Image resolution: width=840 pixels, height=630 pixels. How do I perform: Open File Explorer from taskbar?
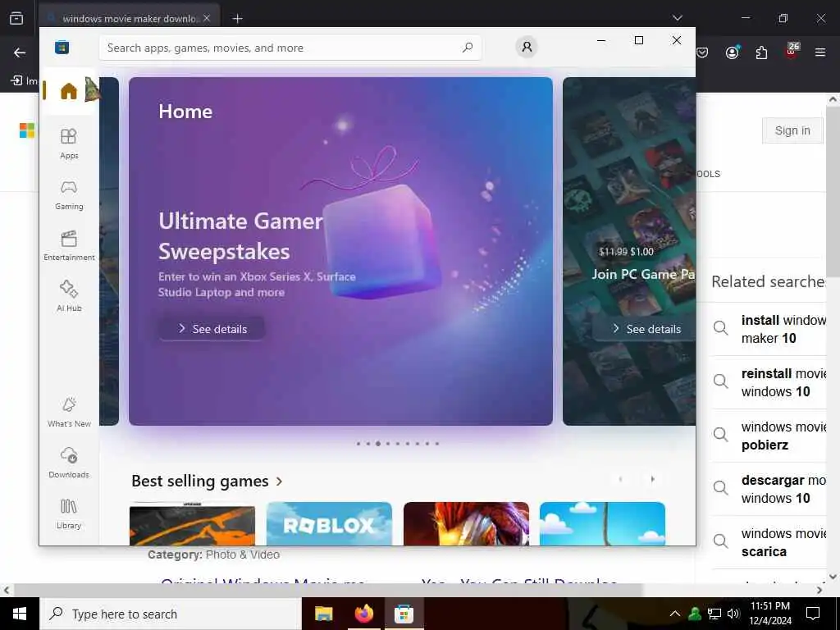323,614
